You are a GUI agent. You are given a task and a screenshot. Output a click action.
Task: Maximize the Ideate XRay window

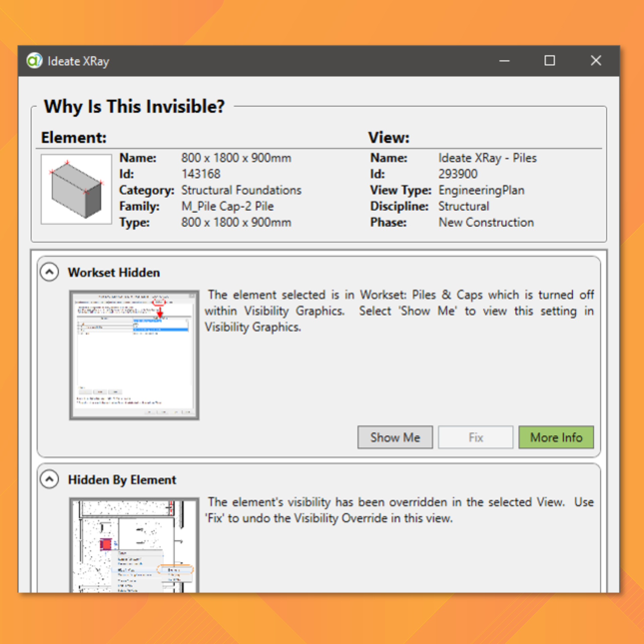pyautogui.click(x=549, y=61)
